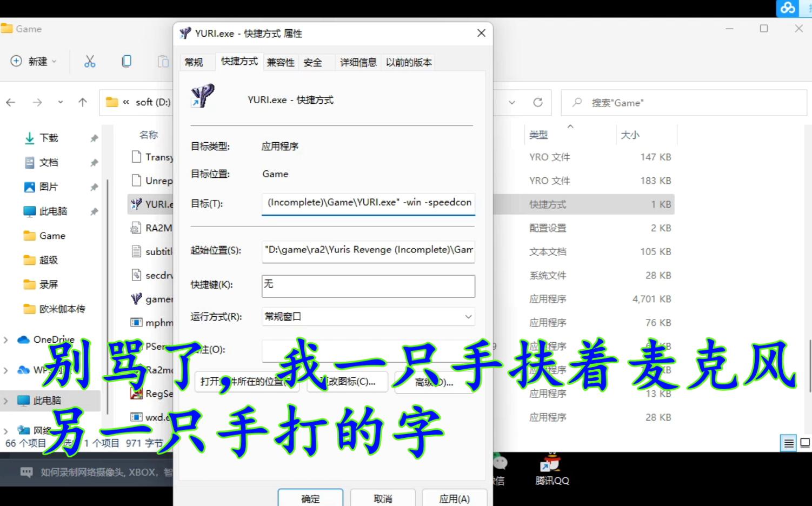Sort files by 大小 column
This screenshot has width=812, height=506.
630,135
